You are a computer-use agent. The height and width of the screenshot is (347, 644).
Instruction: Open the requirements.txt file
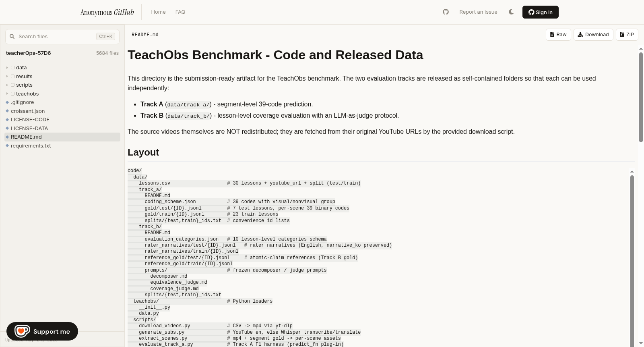[31, 146]
